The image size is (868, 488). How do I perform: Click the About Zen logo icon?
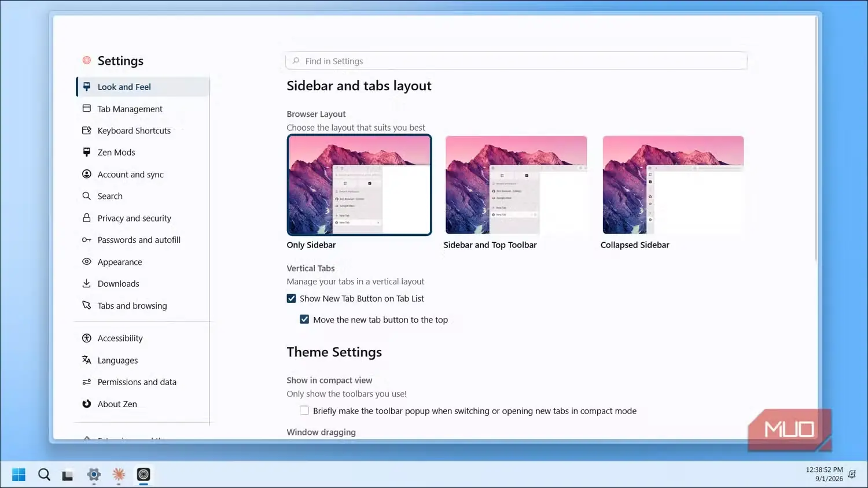87,404
